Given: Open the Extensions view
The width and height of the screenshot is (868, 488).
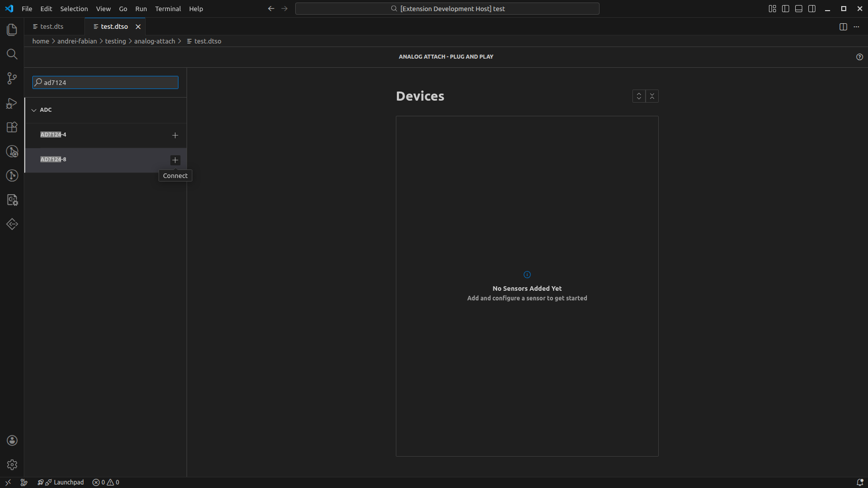Looking at the screenshot, I should tap(11, 127).
